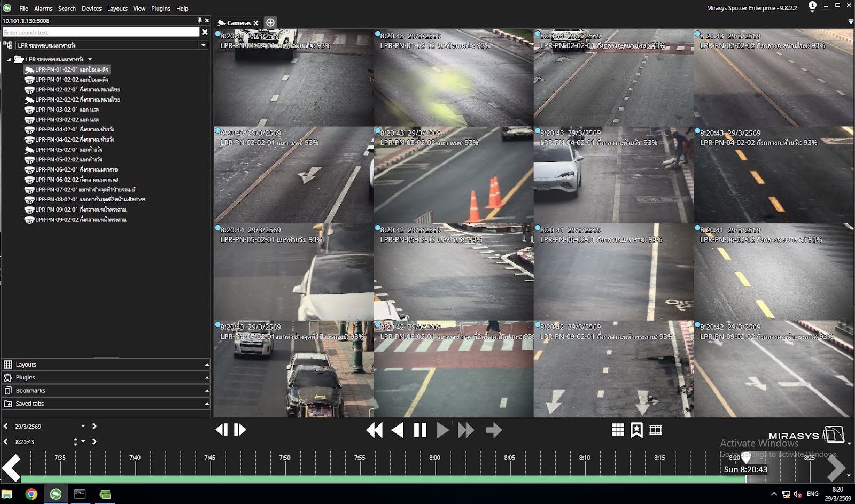Screen dimensions: 855x504
Task: Click the previous date arrow
Action: (x=6, y=426)
